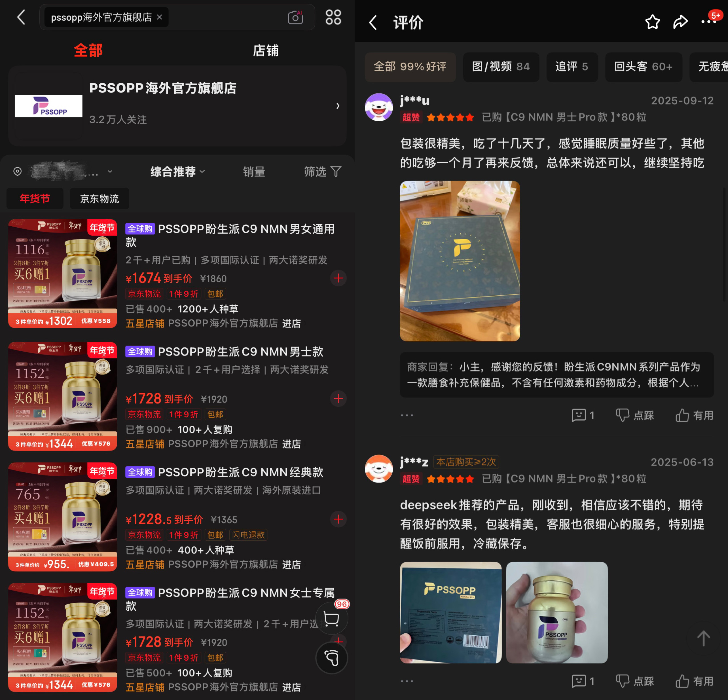Open the delivery location dropdown arrow
Viewport: 728px width, 700px height.
pyautogui.click(x=110, y=171)
